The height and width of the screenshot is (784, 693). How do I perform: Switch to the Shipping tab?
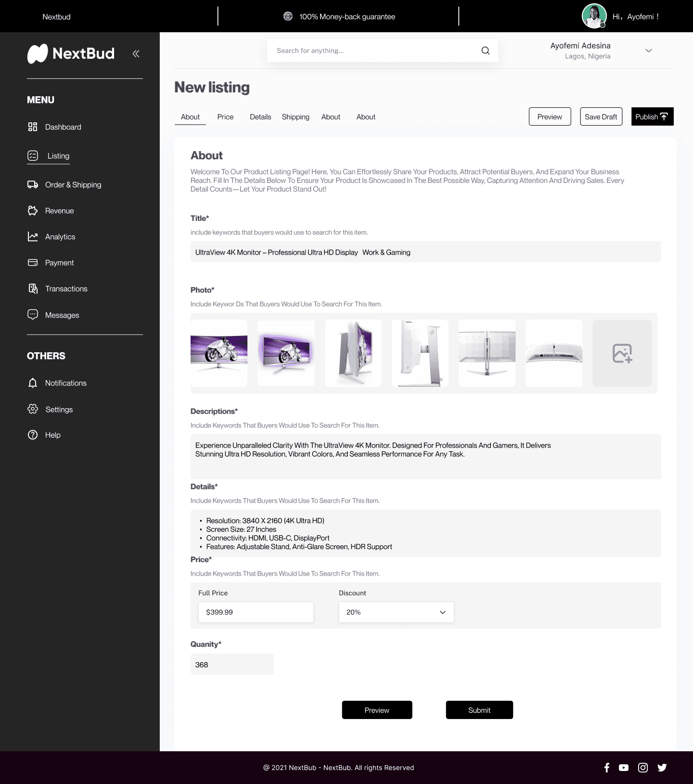(295, 117)
